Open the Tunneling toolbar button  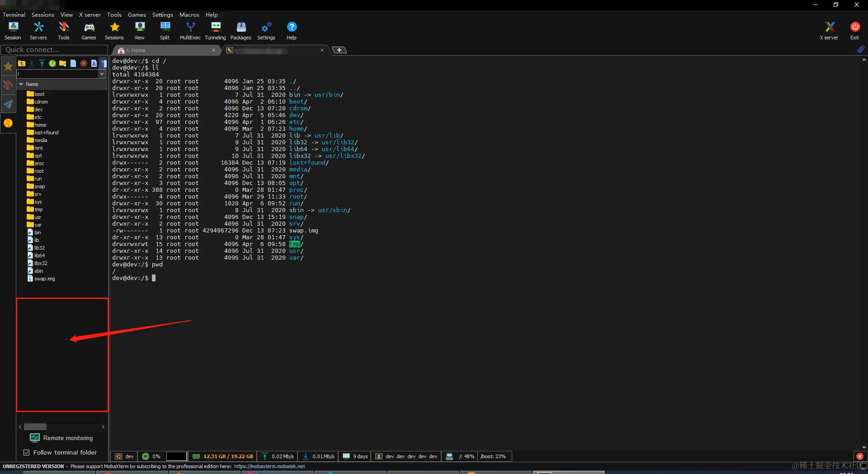tap(215, 31)
